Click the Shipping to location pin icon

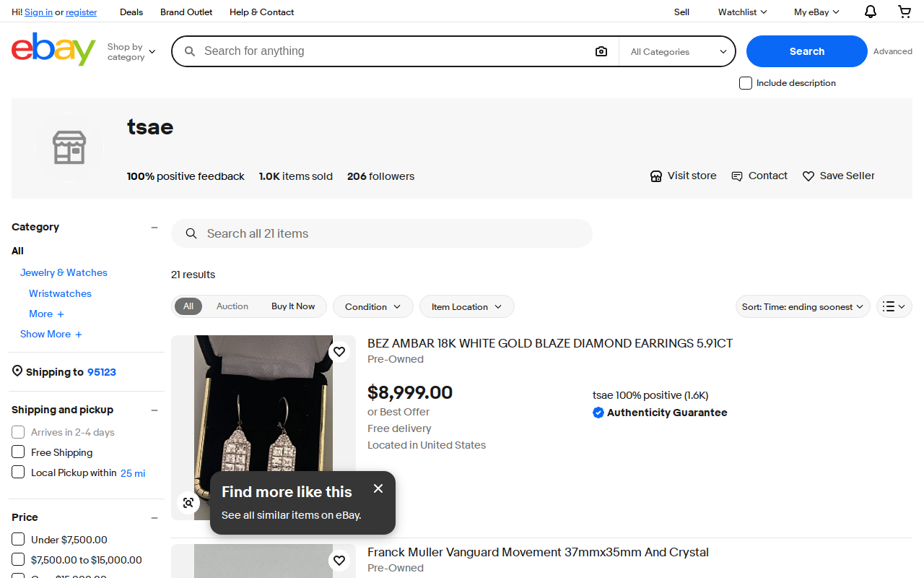click(17, 371)
